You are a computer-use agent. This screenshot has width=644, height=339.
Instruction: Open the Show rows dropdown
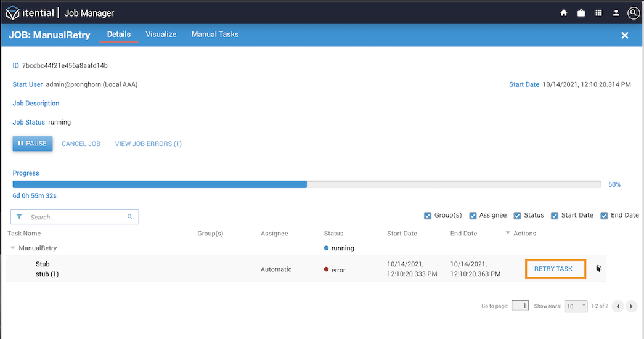coord(576,306)
